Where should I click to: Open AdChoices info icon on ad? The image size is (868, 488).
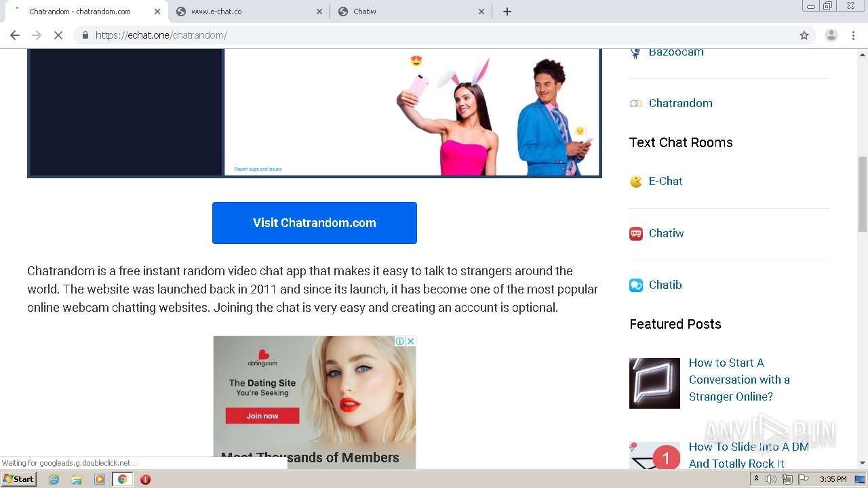pos(400,341)
